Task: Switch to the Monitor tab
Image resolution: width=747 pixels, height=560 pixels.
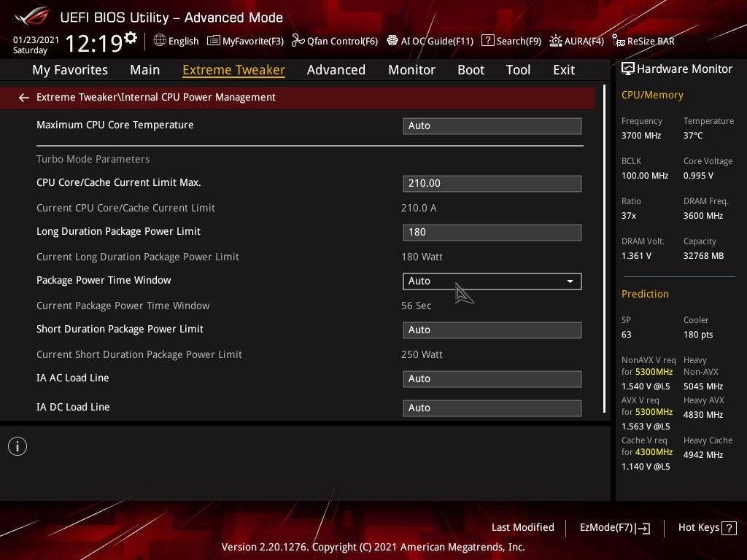Action: [411, 70]
